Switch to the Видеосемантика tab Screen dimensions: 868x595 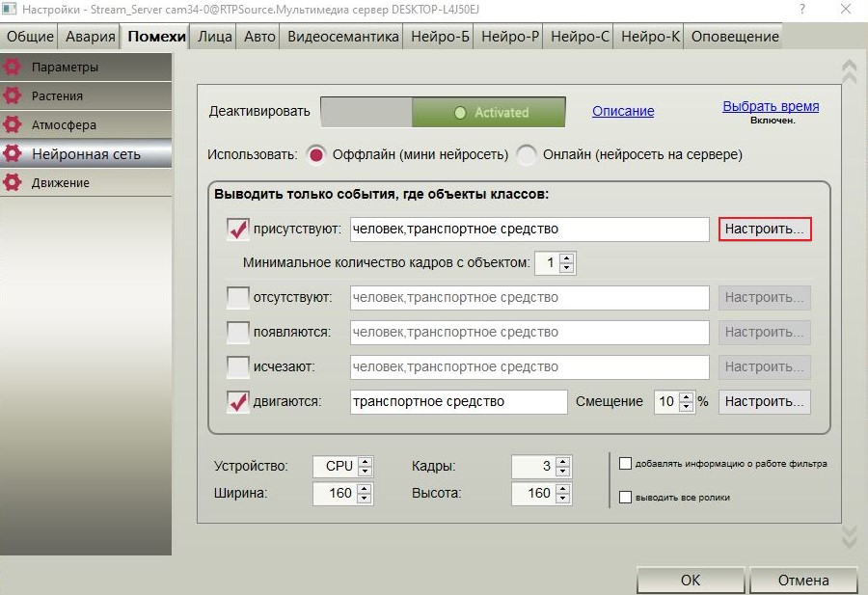coord(343,37)
